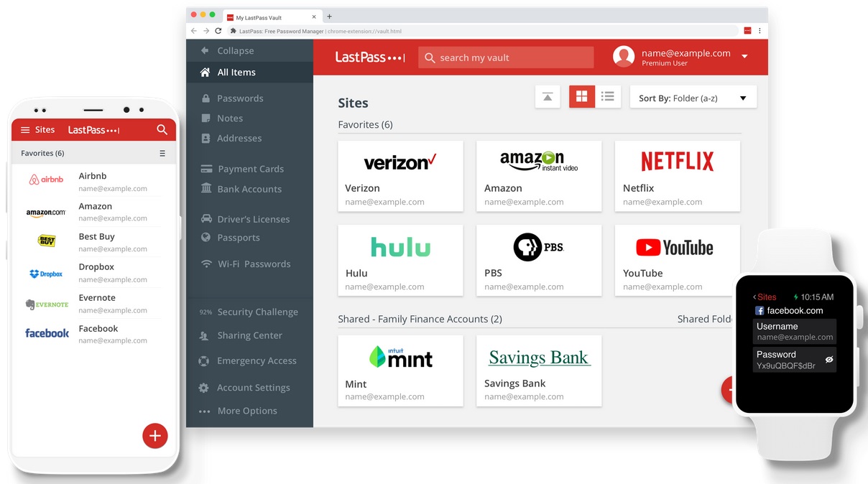Select Bank Accounts building icon
Viewport: 868px width, 484px height.
click(206, 189)
